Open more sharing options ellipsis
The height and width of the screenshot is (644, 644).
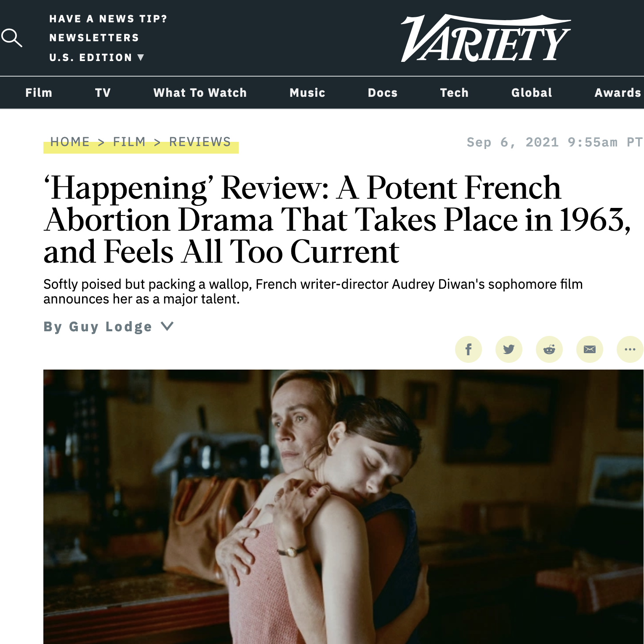630,349
